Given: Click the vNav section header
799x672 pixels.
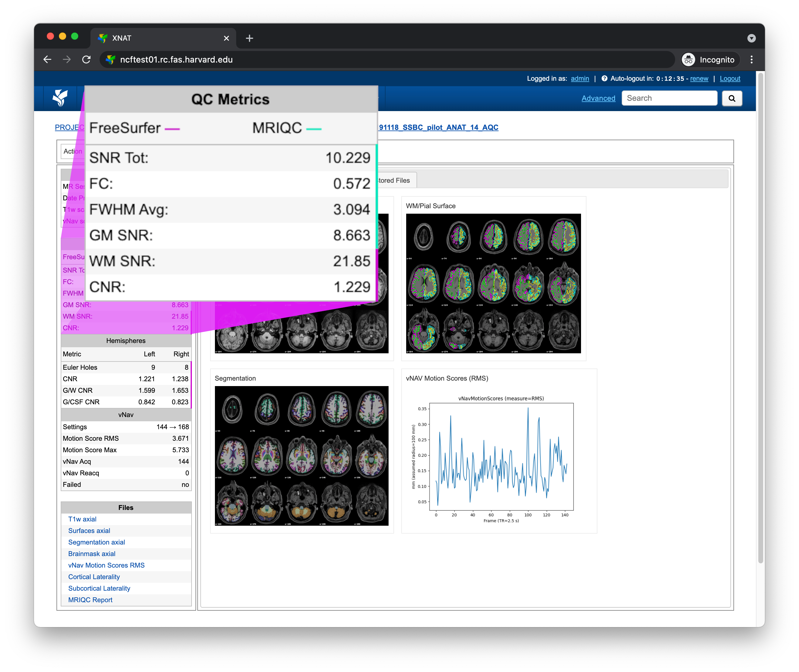Looking at the screenshot, I should [126, 415].
